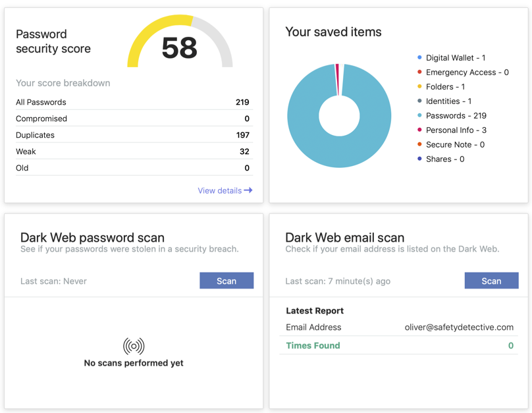Viewport: 532px width, 413px height.
Task: Click the Shares legend entry
Action: [444, 159]
